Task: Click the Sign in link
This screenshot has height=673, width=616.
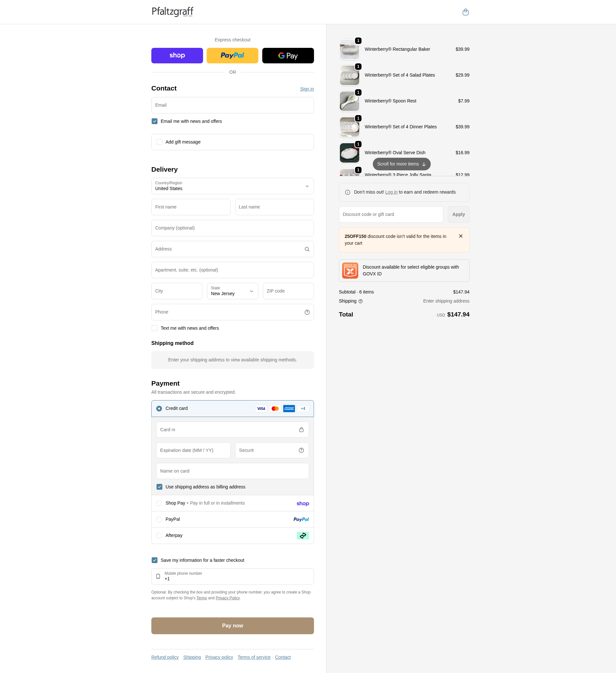Action: (x=307, y=89)
